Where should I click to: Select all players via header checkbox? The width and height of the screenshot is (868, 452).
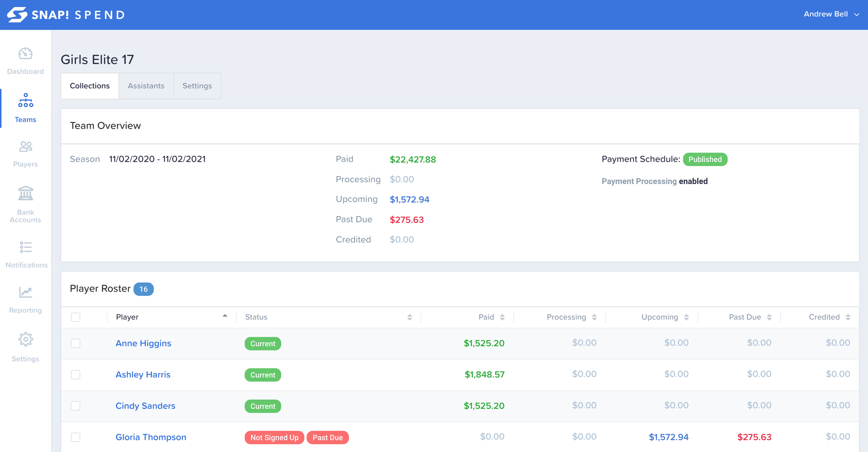coord(75,317)
